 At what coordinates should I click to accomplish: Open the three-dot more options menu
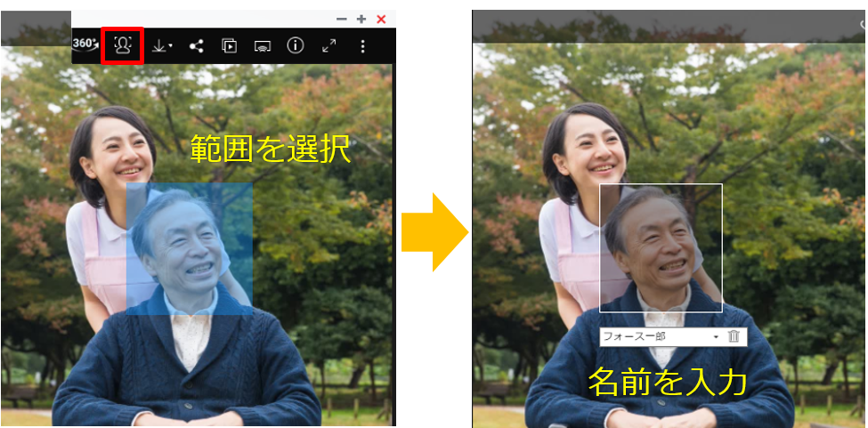pyautogui.click(x=362, y=45)
